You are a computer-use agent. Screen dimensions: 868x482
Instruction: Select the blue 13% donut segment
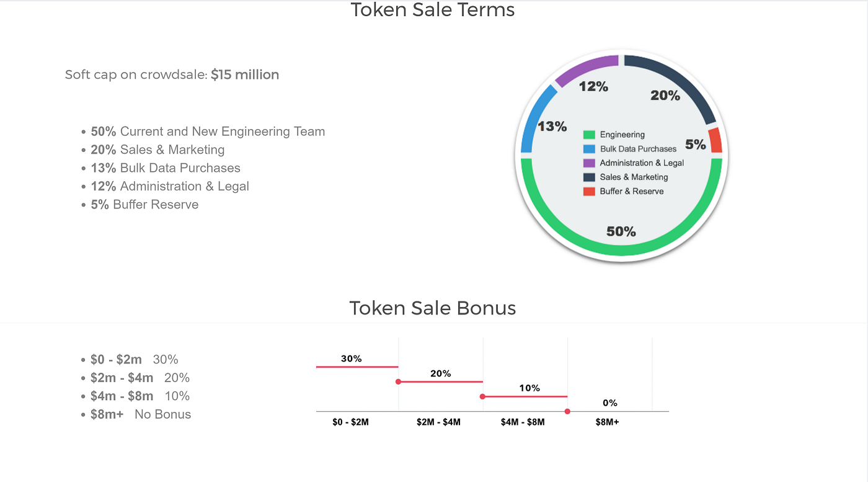click(534, 117)
